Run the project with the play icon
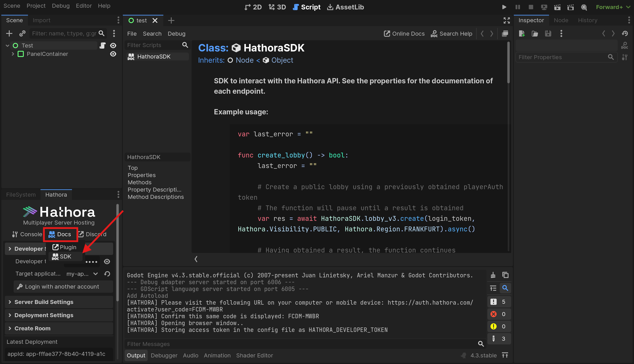 [x=504, y=7]
